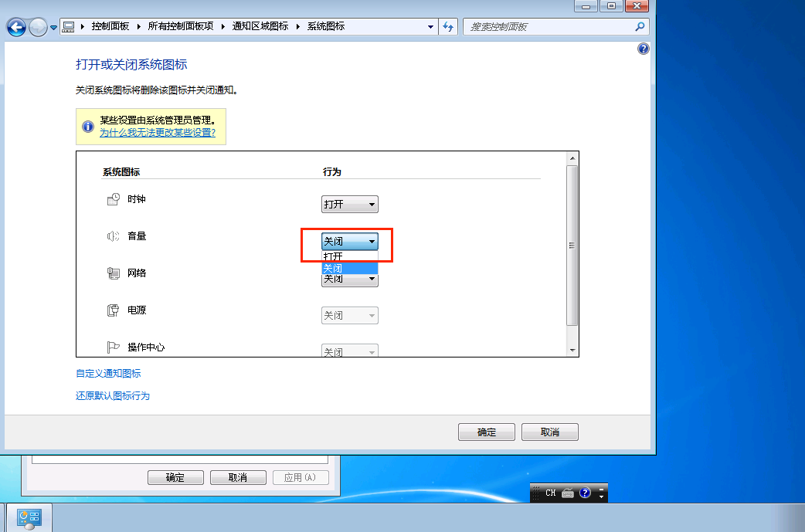Click the power (电源) system icon
Image resolution: width=805 pixels, height=532 pixels.
(113, 310)
